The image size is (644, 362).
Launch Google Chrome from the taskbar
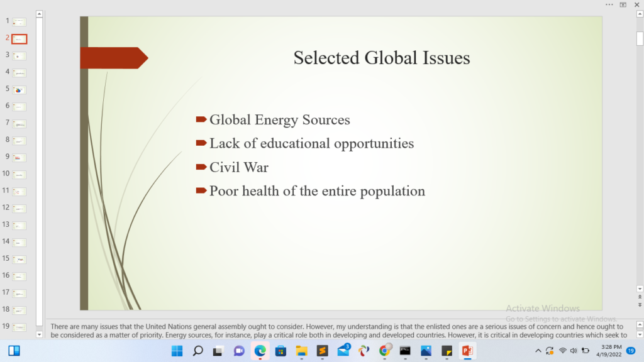tap(384, 351)
